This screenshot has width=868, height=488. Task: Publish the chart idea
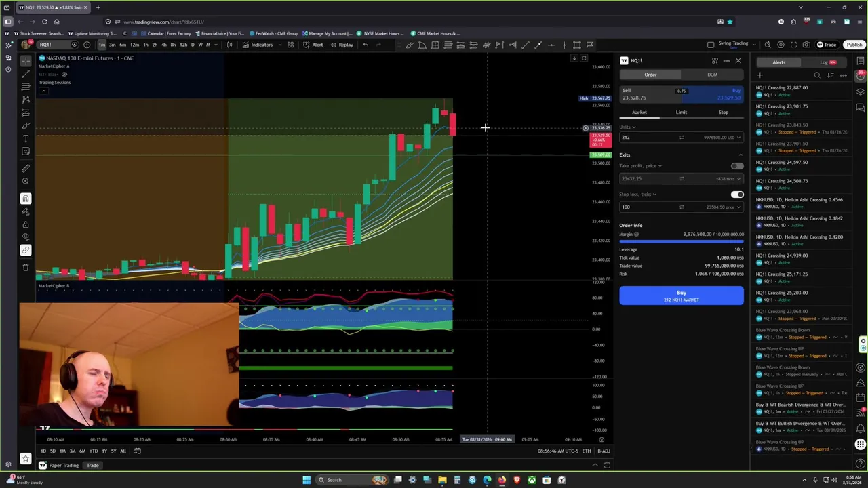(x=854, y=45)
